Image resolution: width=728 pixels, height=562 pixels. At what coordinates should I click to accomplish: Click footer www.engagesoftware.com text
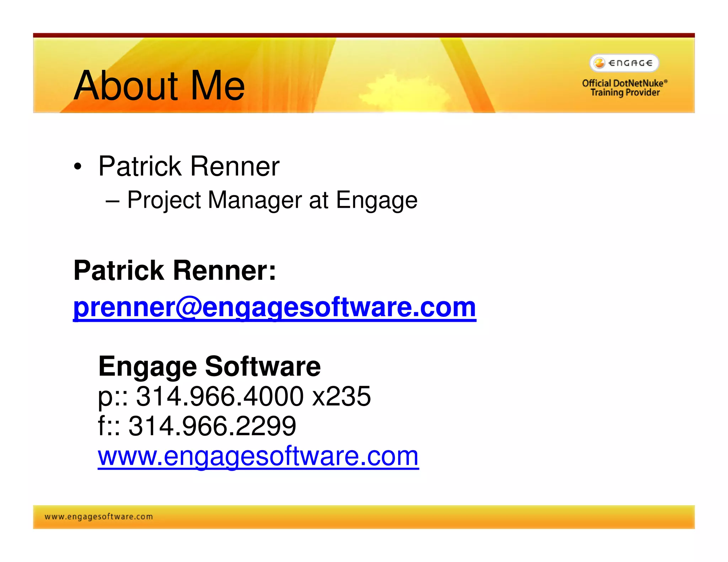point(99,517)
